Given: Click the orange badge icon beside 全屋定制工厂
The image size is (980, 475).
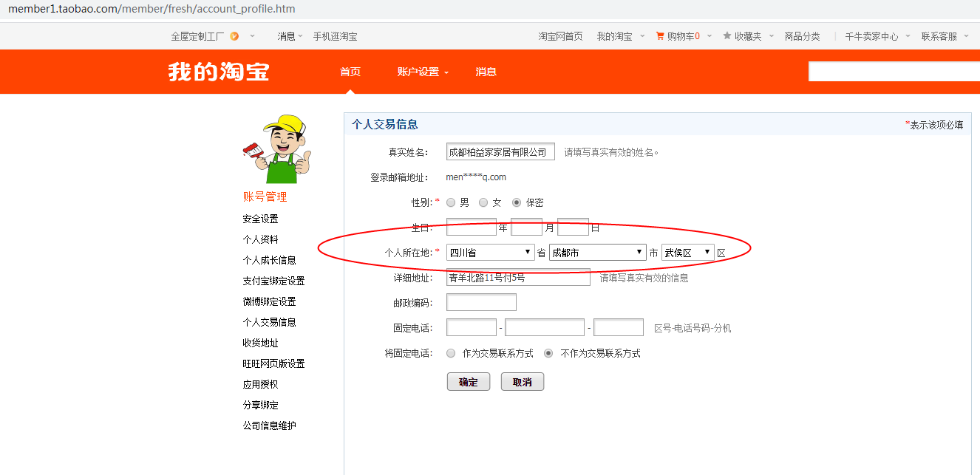Looking at the screenshot, I should (234, 36).
